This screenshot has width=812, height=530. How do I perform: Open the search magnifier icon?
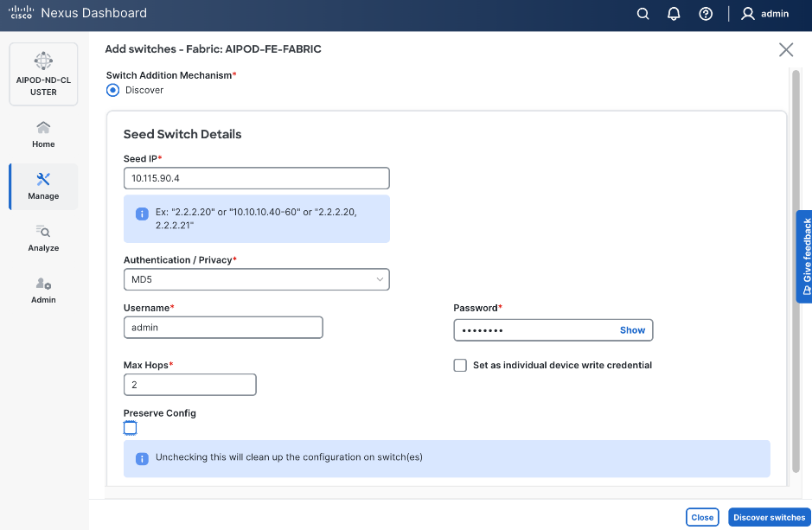click(x=642, y=14)
